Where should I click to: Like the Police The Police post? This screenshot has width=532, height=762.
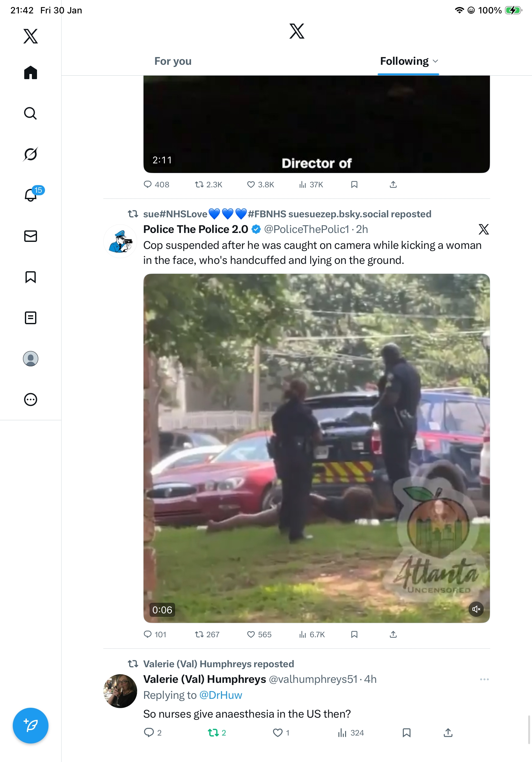tap(251, 634)
